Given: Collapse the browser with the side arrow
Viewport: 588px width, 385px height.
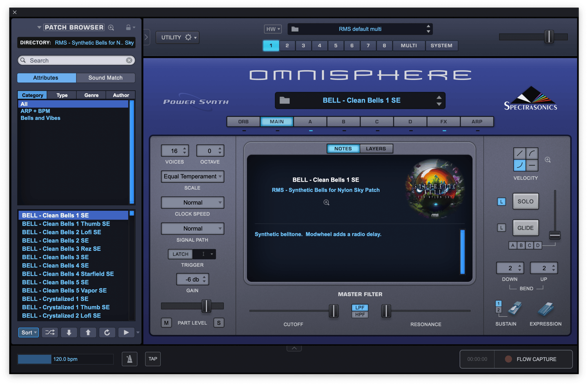Looking at the screenshot, I should 146,37.
